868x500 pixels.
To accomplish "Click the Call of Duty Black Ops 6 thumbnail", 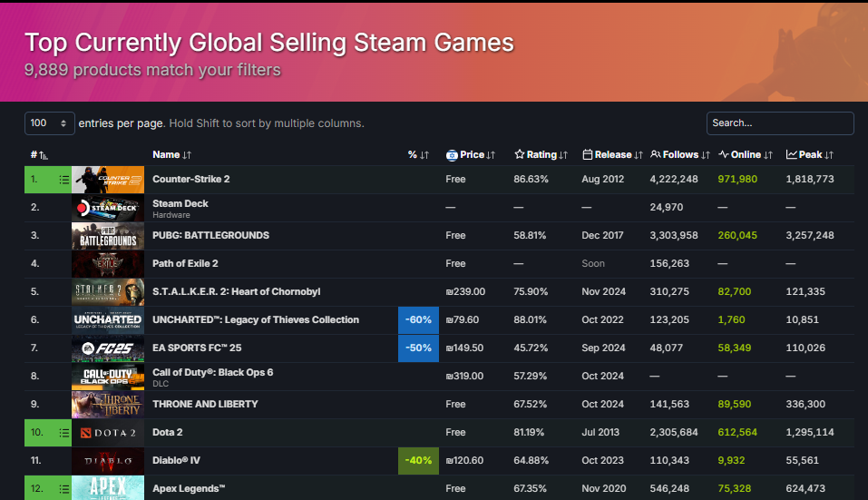I will coord(108,377).
